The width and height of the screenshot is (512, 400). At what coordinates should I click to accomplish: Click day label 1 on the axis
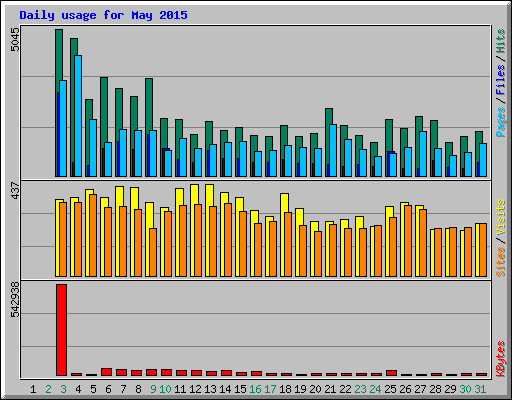coord(33,389)
